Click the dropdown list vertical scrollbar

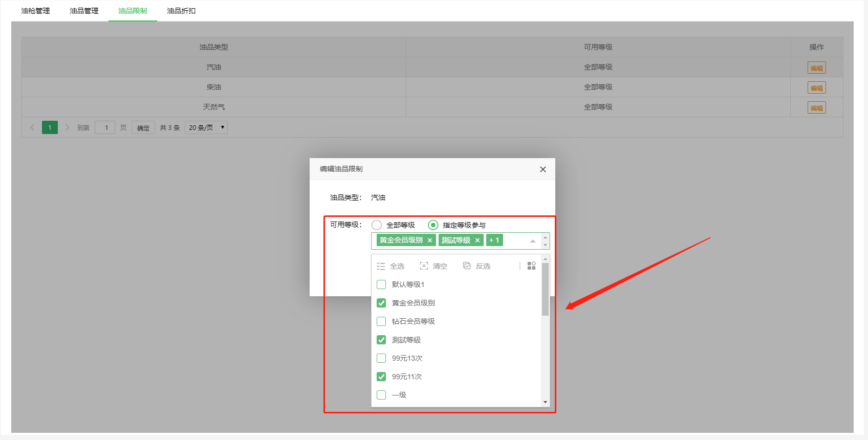pyautogui.click(x=545, y=290)
